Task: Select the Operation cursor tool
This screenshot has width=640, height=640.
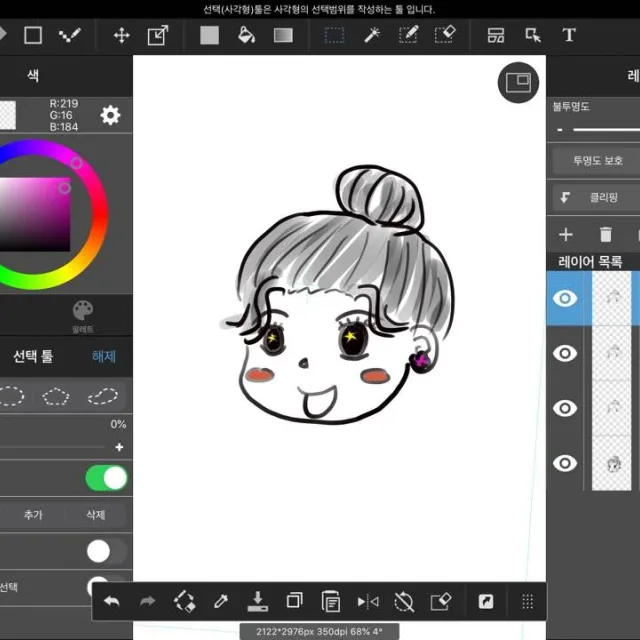Action: tap(533, 36)
